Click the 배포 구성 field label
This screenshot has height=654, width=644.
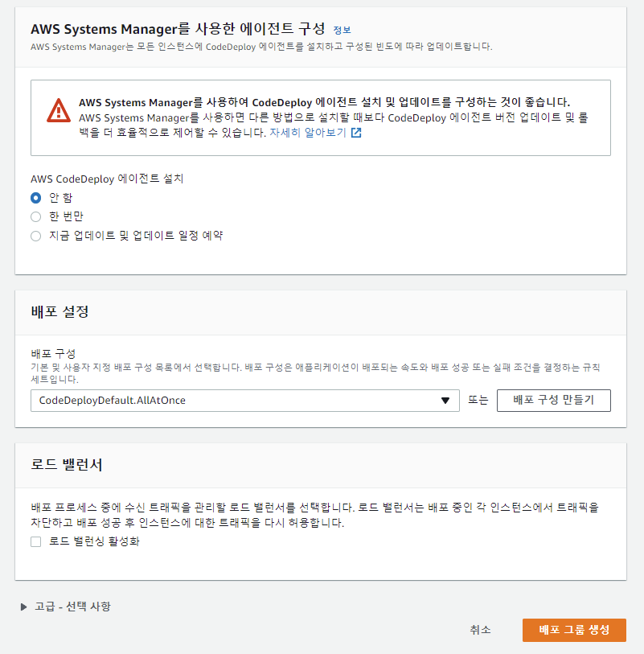point(53,354)
